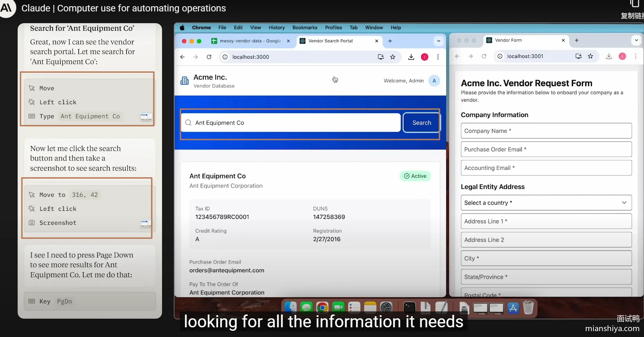The width and height of the screenshot is (644, 337).
Task: Bookmark the localhost:3001 page with star
Action: click(x=591, y=56)
